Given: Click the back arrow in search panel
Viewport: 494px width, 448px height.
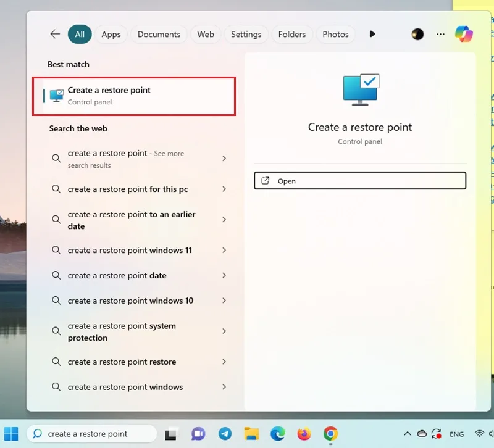Looking at the screenshot, I should [55, 34].
